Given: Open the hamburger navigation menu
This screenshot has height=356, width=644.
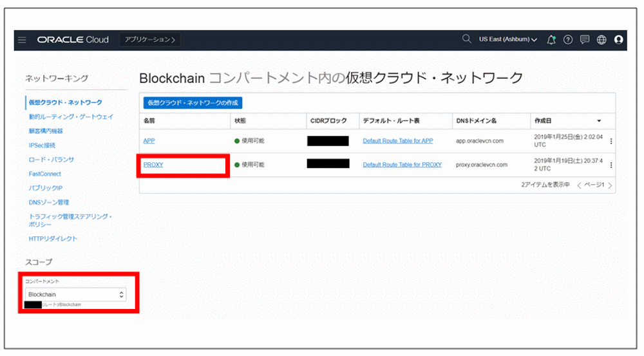Looking at the screenshot, I should click(22, 40).
